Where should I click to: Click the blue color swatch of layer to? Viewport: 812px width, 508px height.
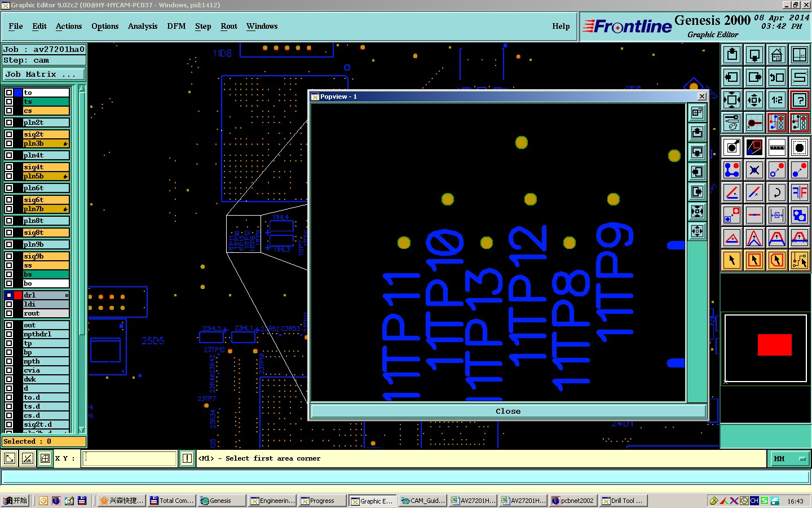point(18,93)
